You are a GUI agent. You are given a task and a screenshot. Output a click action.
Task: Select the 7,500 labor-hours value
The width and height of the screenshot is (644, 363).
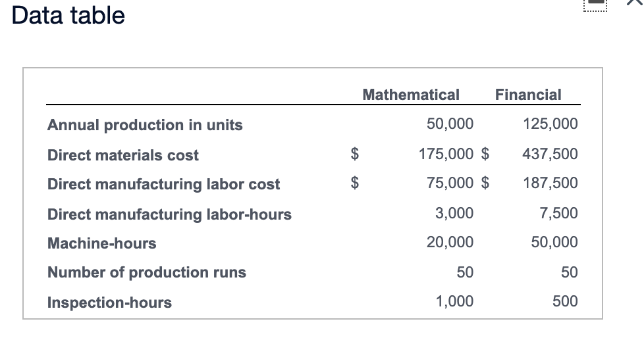tap(558, 213)
